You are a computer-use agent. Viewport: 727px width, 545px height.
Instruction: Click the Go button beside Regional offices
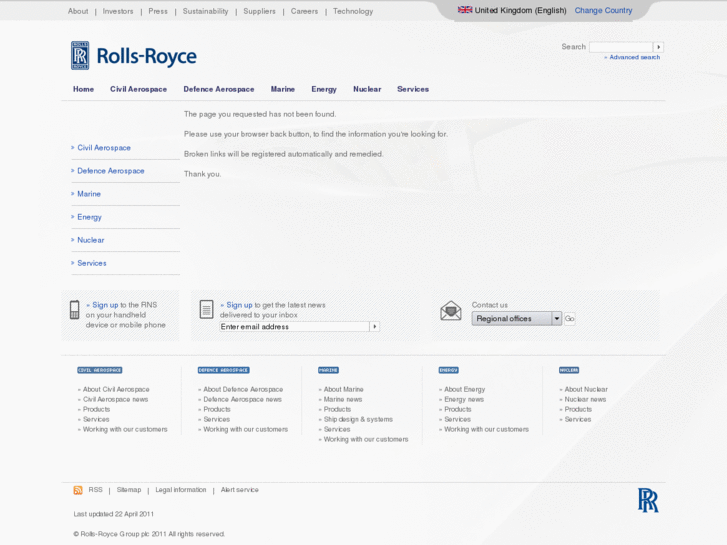(x=569, y=319)
